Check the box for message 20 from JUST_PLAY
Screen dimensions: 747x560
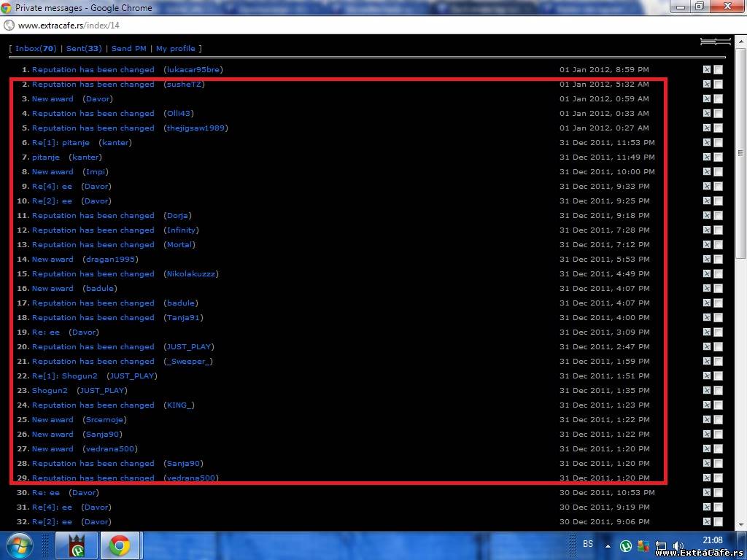[718, 347]
